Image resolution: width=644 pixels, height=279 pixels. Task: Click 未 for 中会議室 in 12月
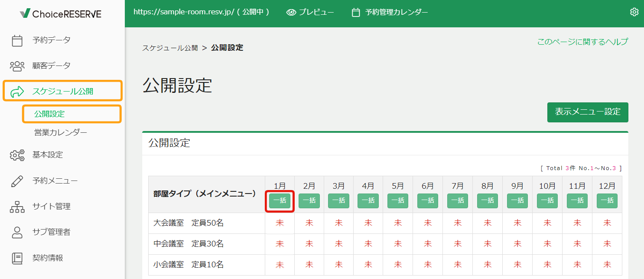tap(607, 244)
